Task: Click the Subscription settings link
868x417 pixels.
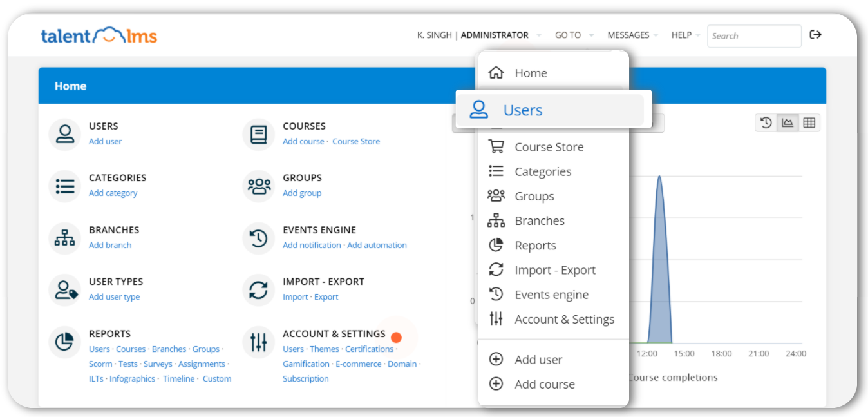Action: tap(305, 378)
